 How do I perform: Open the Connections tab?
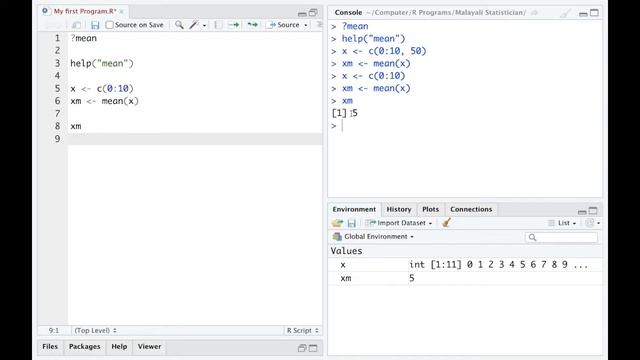coord(471,209)
